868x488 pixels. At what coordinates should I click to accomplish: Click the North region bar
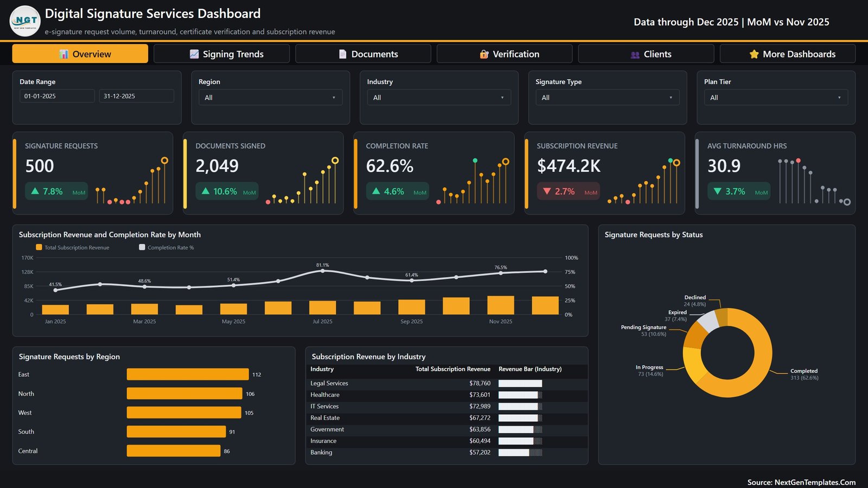[x=184, y=394]
